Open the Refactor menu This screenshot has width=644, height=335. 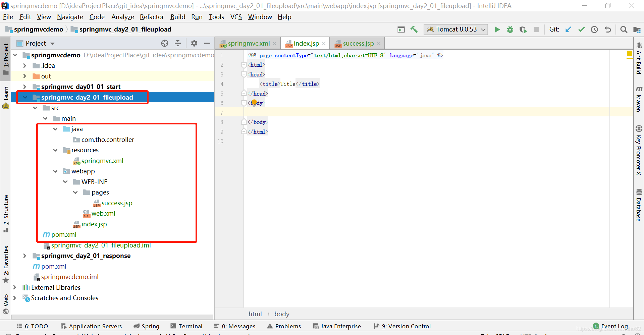click(152, 17)
